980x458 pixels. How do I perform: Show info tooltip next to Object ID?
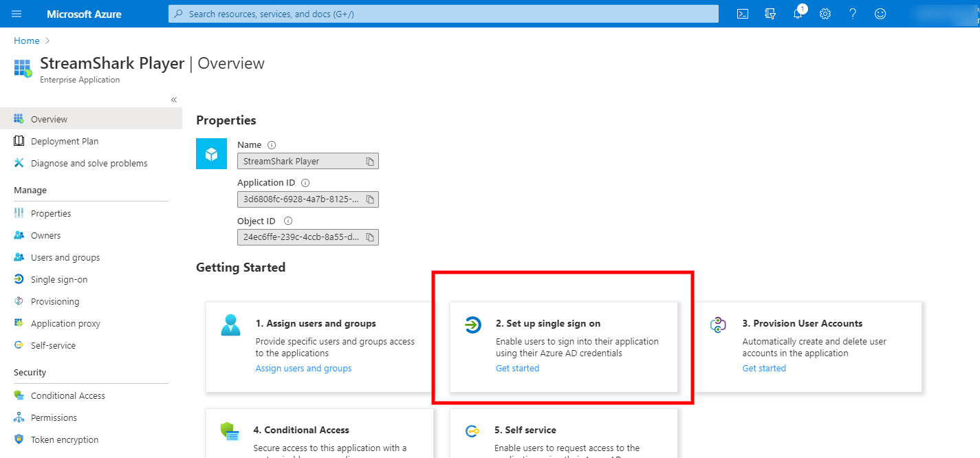coord(288,221)
